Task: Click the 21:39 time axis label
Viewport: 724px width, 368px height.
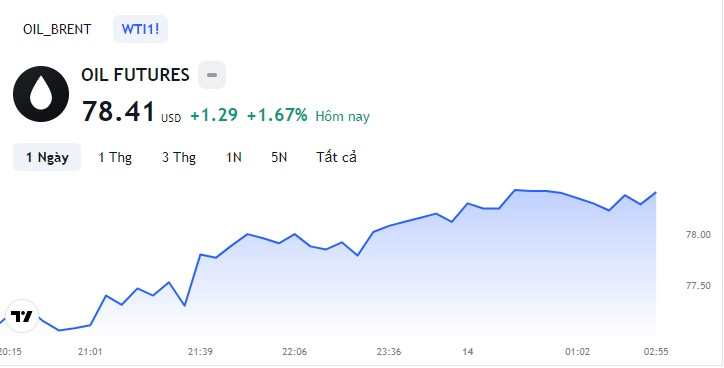Action: pyautogui.click(x=200, y=352)
